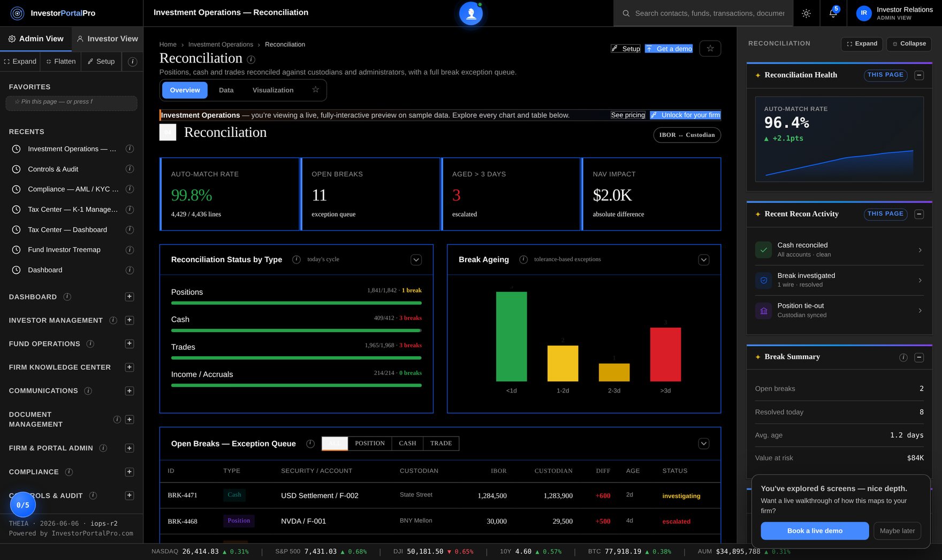Open Tax Center — K-1 Manage recent item
The width and height of the screenshot is (942, 560).
point(73,210)
